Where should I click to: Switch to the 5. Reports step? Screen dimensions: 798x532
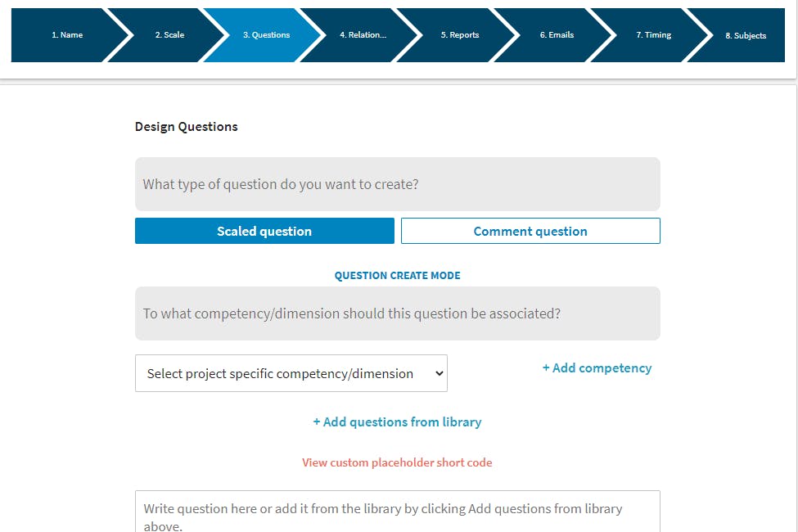[x=460, y=35]
